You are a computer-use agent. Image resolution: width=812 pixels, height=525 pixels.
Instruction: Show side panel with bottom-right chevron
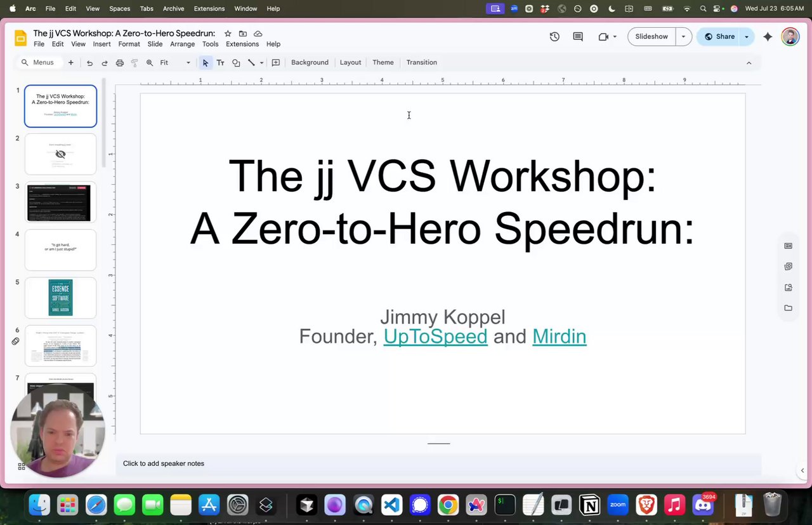pyautogui.click(x=802, y=470)
